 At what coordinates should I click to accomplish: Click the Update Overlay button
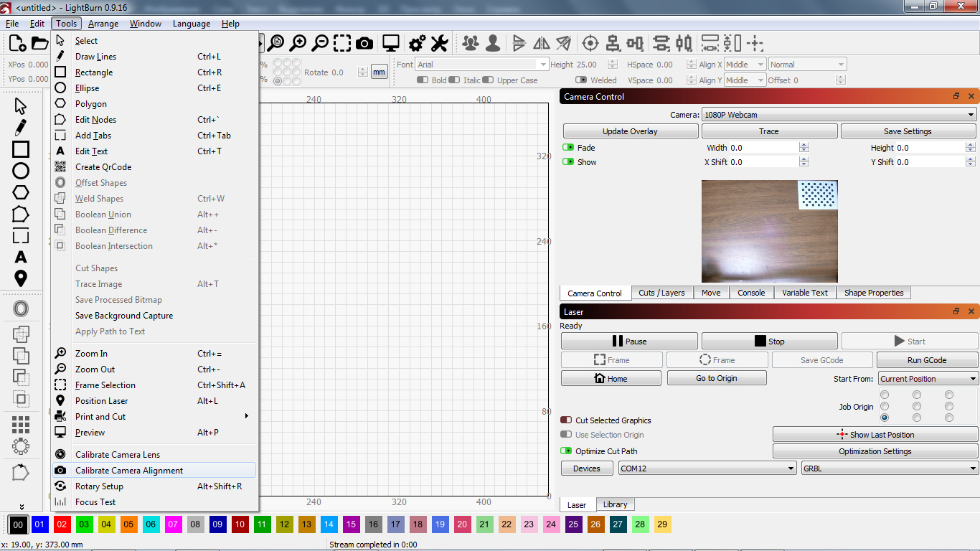[x=630, y=131]
